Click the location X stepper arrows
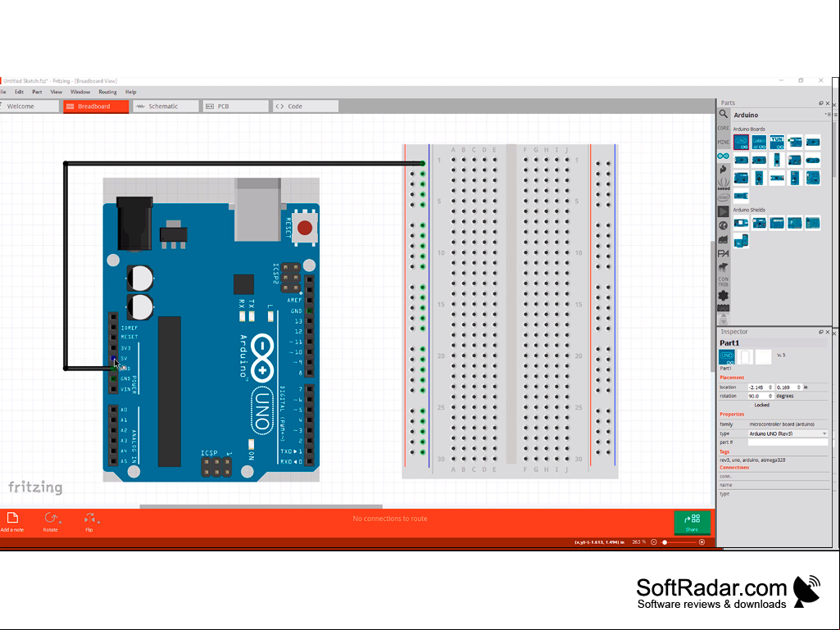Image resolution: width=840 pixels, height=630 pixels. point(770,387)
